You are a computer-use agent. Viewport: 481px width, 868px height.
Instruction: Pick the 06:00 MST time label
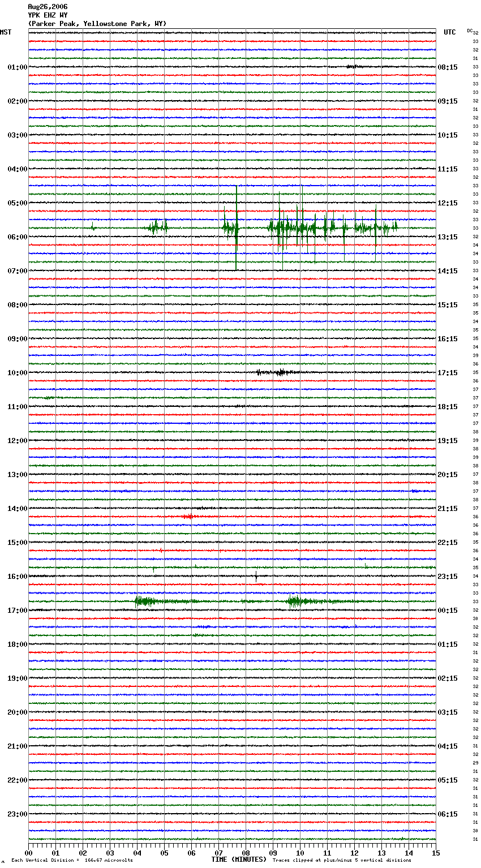[18, 237]
